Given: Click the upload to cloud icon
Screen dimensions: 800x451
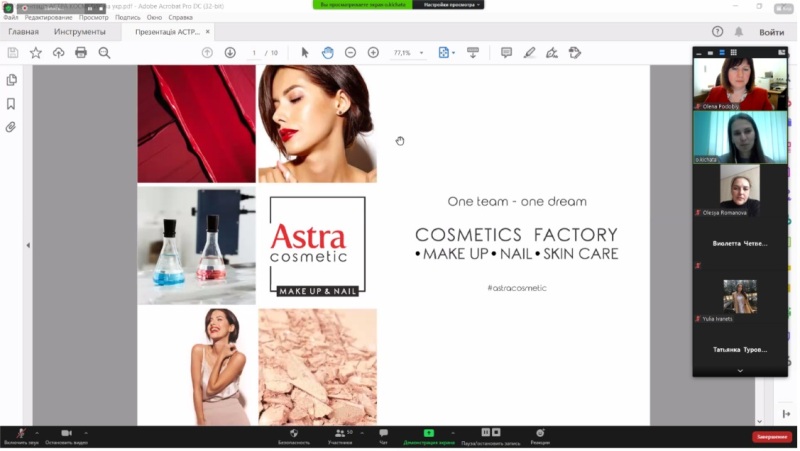Looking at the screenshot, I should (59, 53).
